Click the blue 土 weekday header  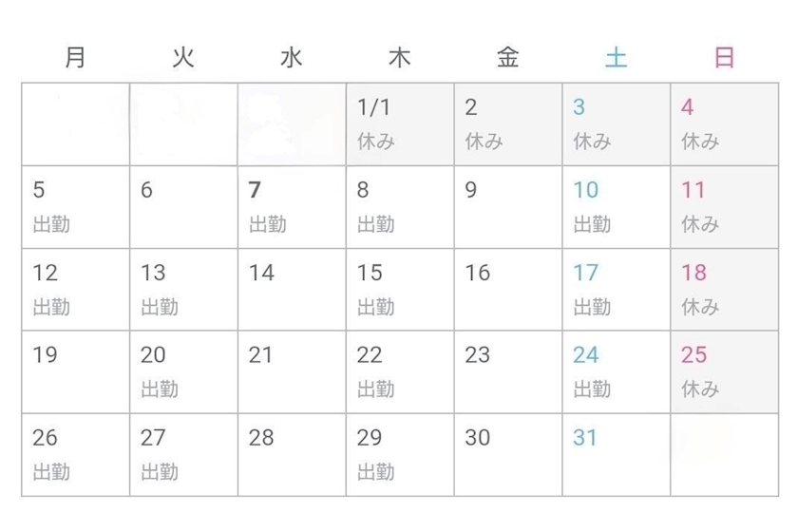coord(617,57)
